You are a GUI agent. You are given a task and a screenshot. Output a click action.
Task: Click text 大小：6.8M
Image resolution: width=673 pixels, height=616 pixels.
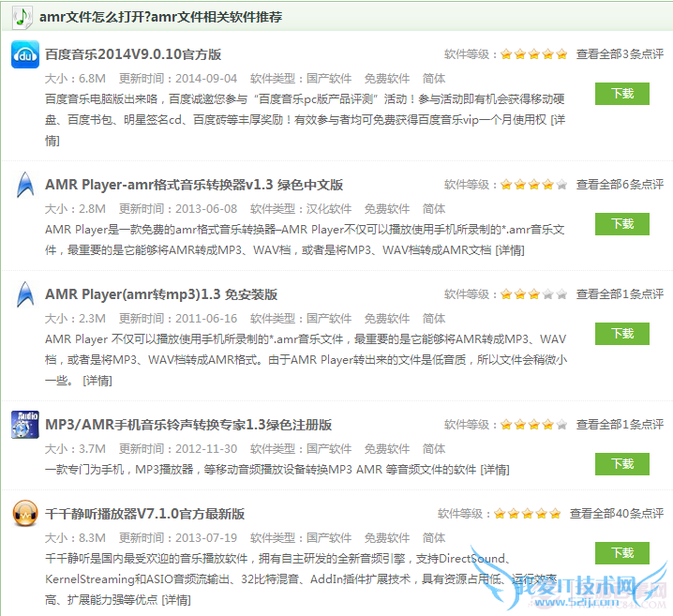[76, 79]
